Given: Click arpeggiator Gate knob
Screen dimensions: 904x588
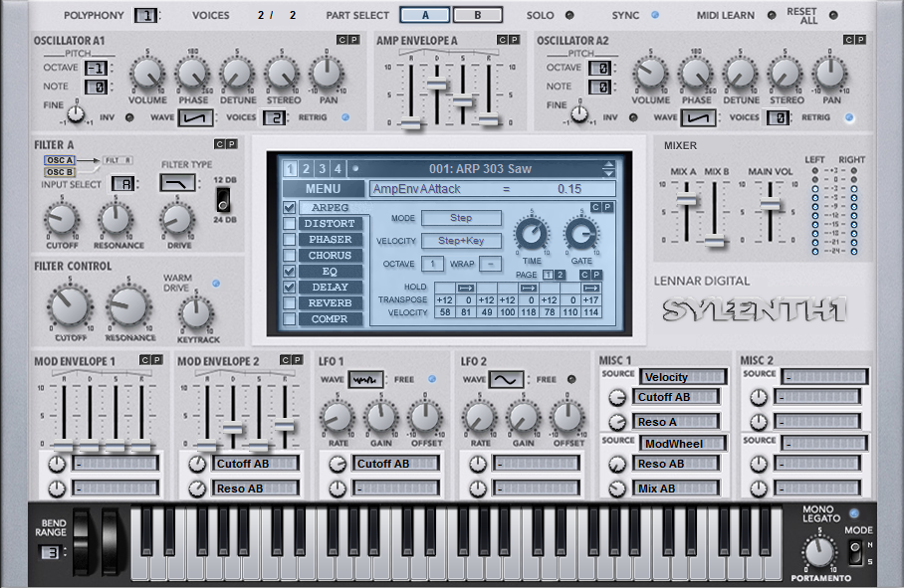Looking at the screenshot, I should click(x=581, y=234).
